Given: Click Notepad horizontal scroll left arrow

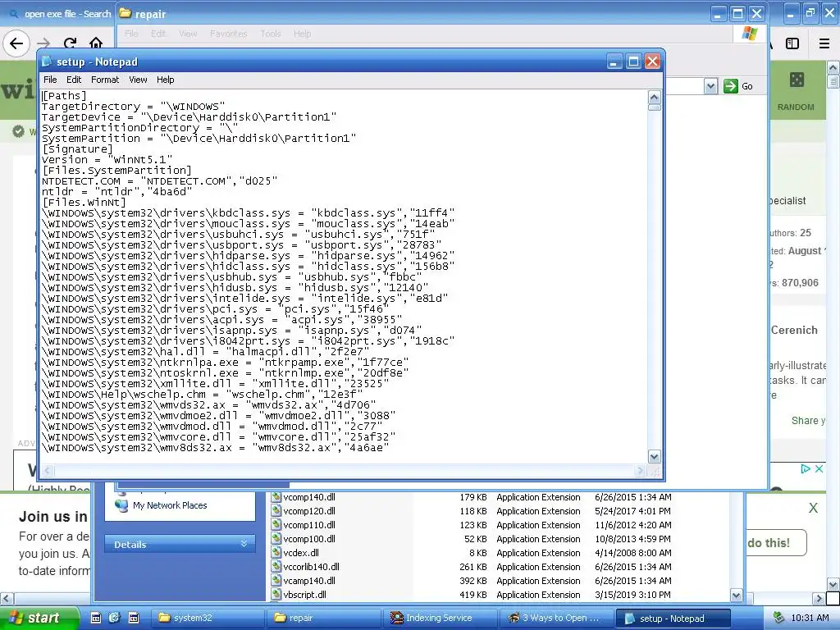Looking at the screenshot, I should [48, 471].
